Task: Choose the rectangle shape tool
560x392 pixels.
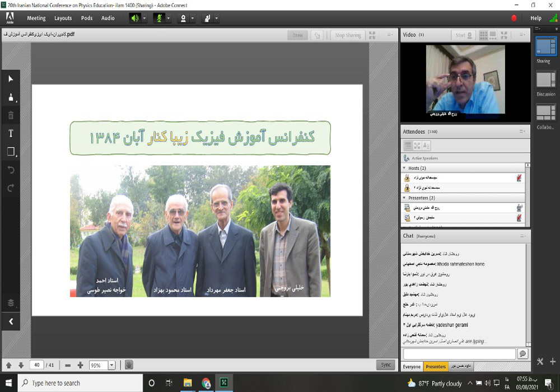Action: click(x=11, y=152)
